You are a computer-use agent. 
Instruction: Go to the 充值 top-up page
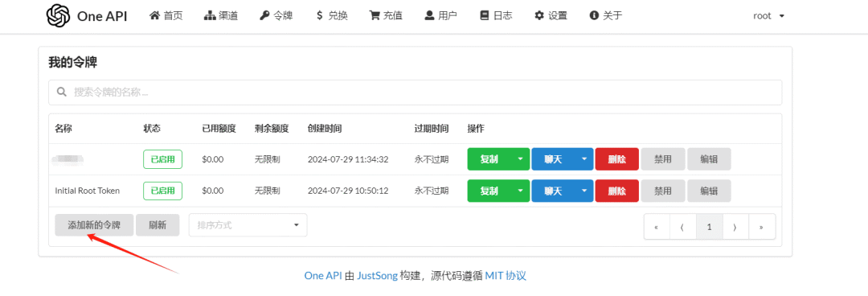[386, 15]
